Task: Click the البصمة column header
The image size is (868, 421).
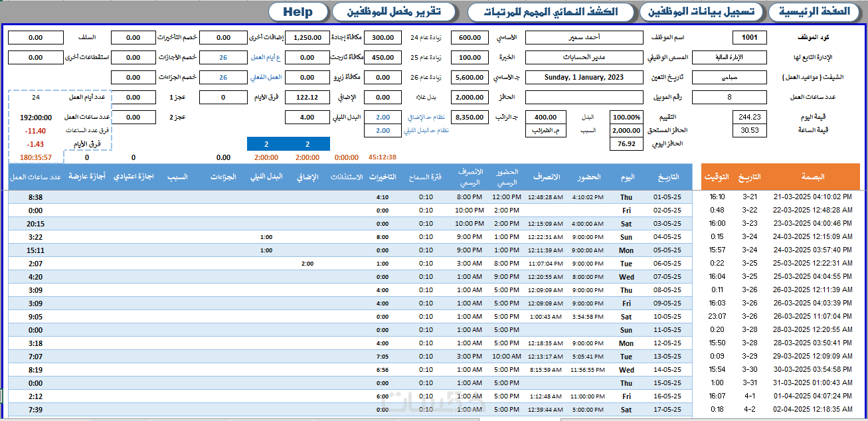Action: (813, 177)
